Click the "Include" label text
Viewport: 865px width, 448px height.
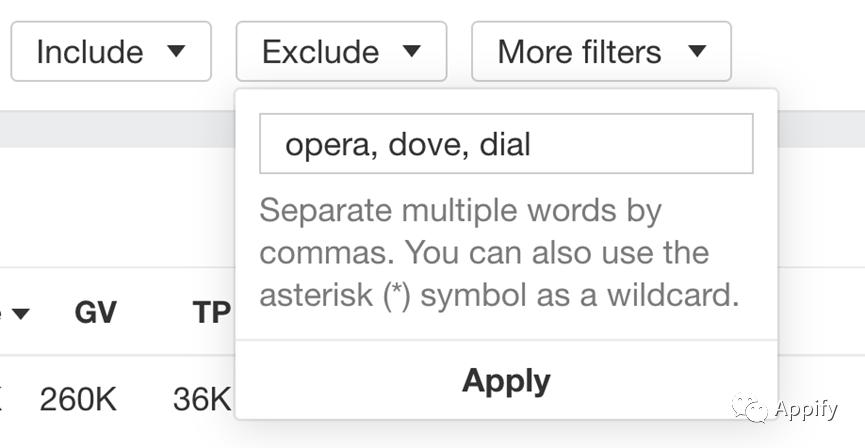tap(89, 51)
